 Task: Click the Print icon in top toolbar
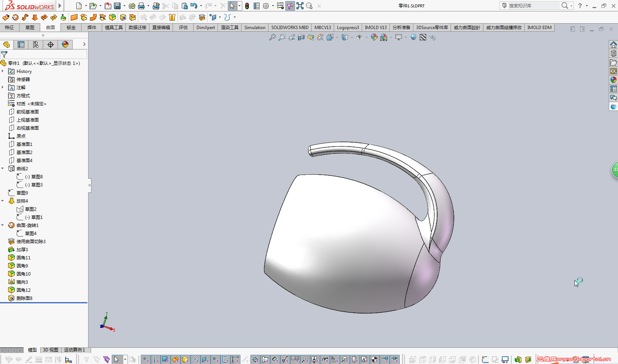pyautogui.click(x=141, y=6)
